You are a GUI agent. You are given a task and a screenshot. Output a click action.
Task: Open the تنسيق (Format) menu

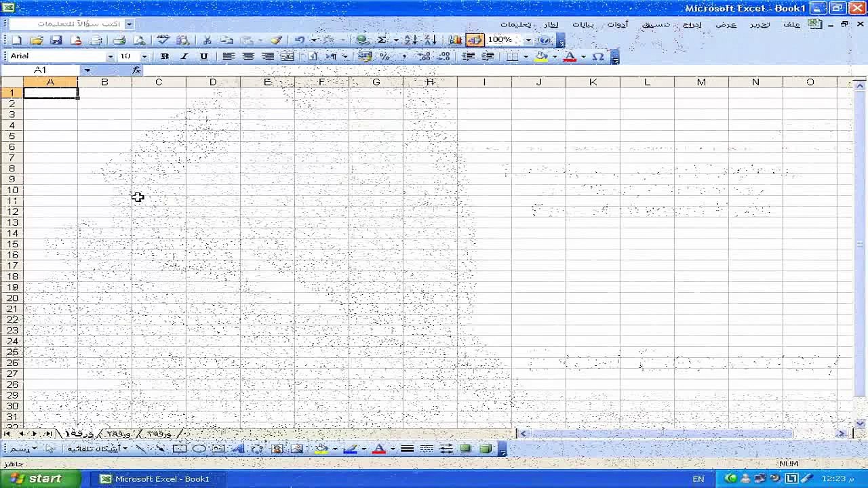(656, 25)
